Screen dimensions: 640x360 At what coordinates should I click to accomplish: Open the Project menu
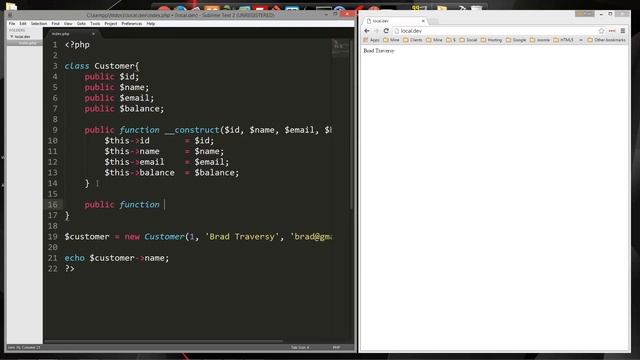pos(111,24)
